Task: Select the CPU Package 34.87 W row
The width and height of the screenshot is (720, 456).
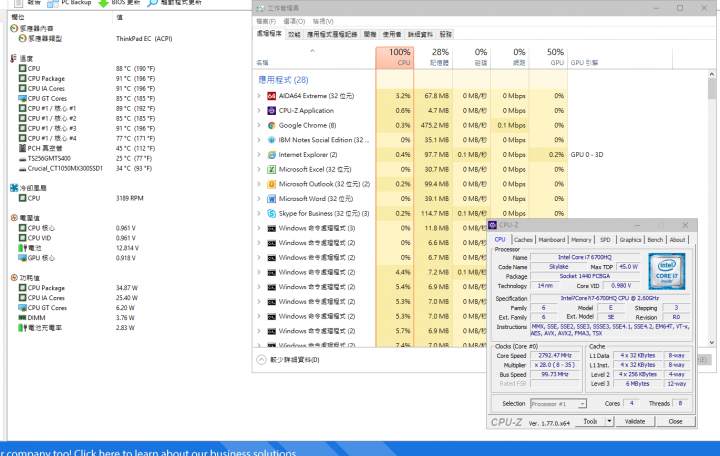Action: [78, 288]
